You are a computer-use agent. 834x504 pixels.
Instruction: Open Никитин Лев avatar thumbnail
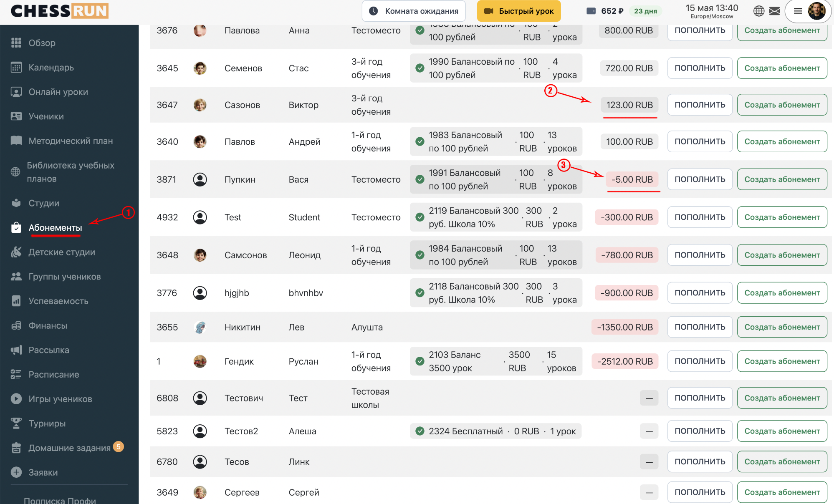(x=200, y=327)
